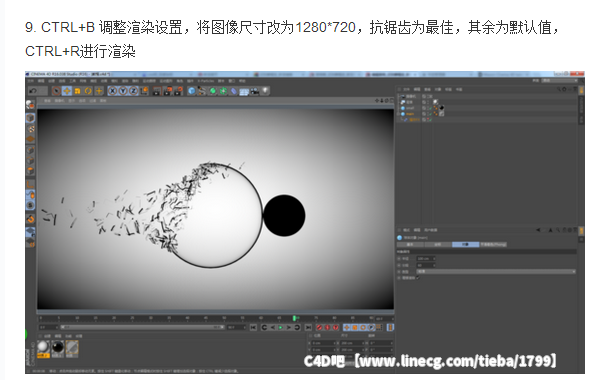
Task: Activate the Scale tool
Action: 78,91
